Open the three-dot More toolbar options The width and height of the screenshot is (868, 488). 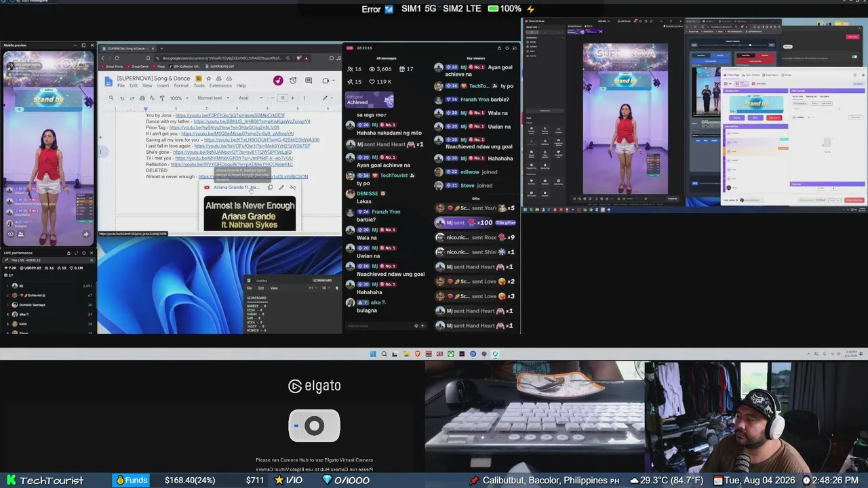306,98
